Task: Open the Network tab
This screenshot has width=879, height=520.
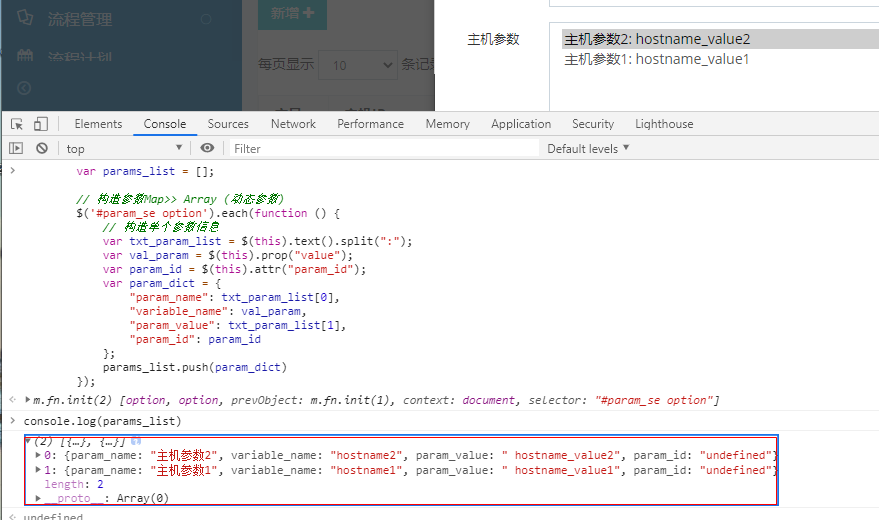Action: point(293,124)
